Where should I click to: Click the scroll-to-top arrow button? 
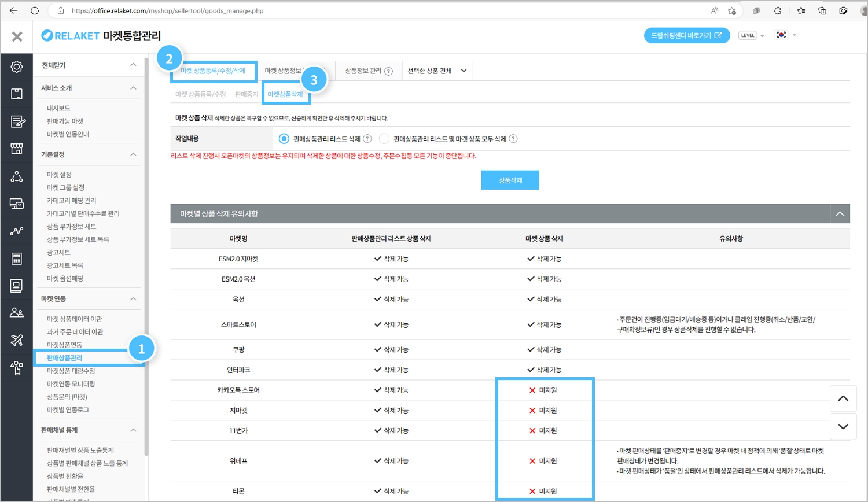point(843,398)
